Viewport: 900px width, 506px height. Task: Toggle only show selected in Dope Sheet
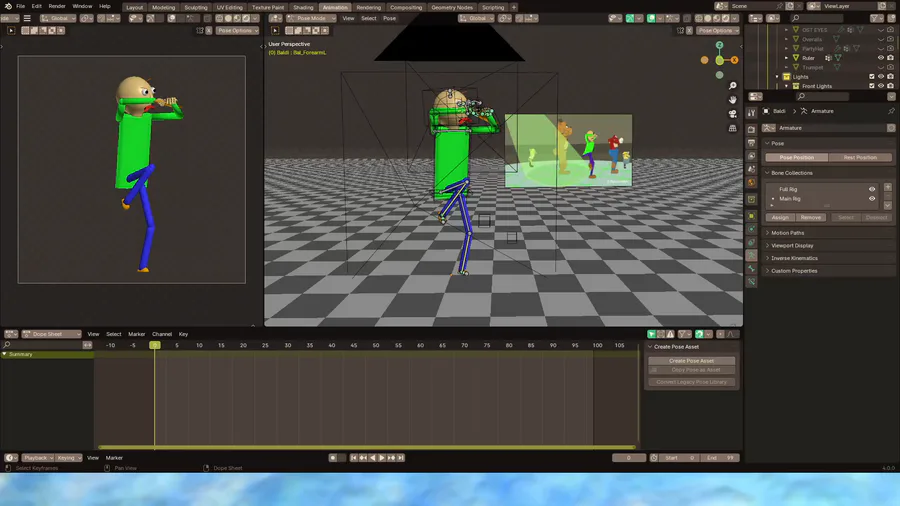click(x=651, y=334)
